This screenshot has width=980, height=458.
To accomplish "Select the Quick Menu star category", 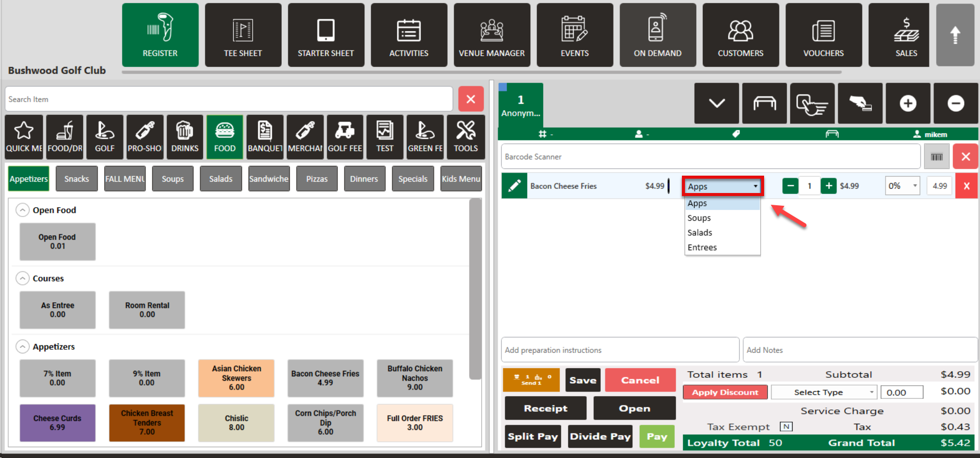I will click(24, 137).
